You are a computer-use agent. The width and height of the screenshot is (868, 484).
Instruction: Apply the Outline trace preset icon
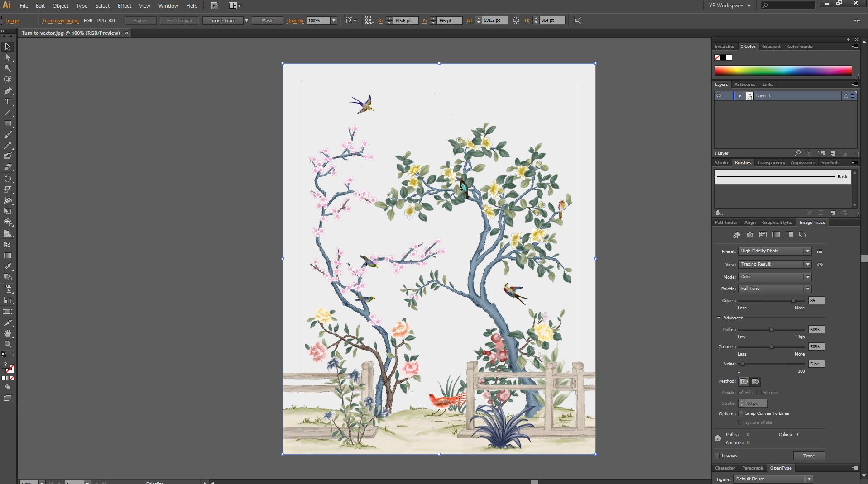point(802,235)
